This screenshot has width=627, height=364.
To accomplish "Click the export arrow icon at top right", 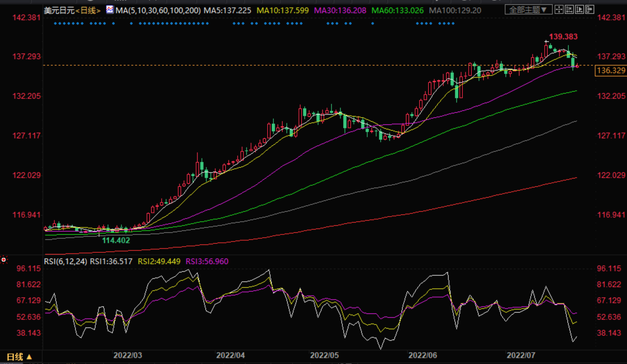I will [590, 9].
